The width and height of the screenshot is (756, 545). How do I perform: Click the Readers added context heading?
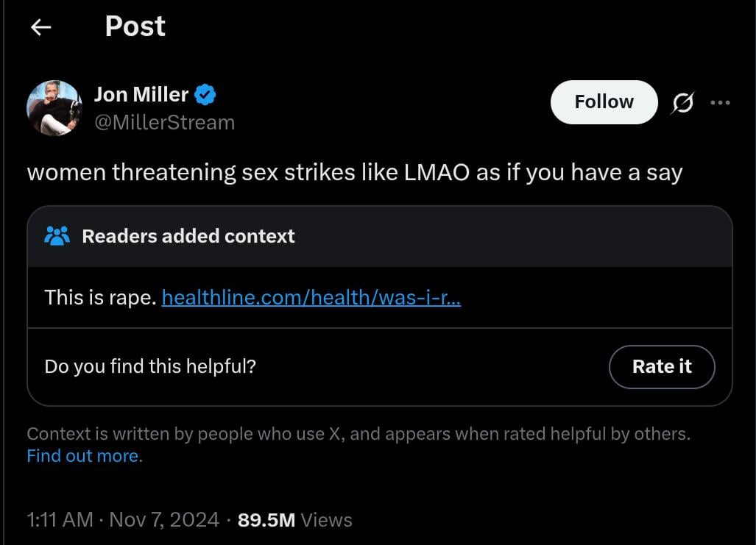188,236
